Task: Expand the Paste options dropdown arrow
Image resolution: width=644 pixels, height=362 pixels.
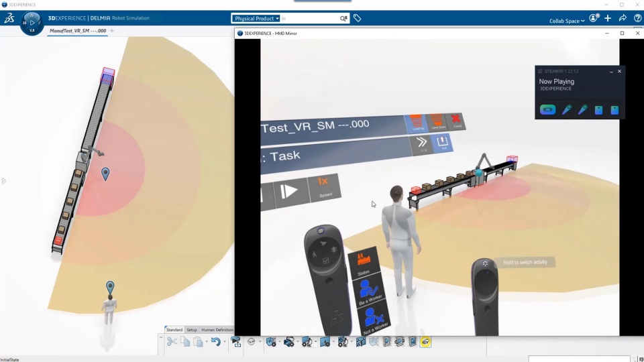Action: pyautogui.click(x=207, y=342)
